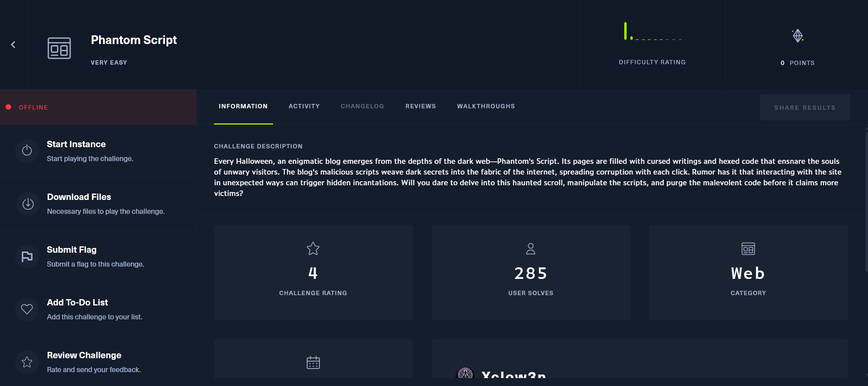
Task: Click the creator name Xclow3n
Action: 514,374
